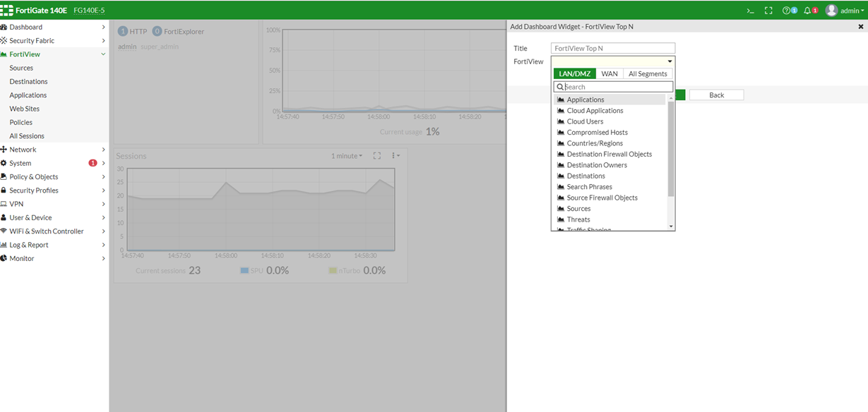Viewport: 868px width, 412px height.
Task: Open the CLI console icon
Action: pos(751,11)
